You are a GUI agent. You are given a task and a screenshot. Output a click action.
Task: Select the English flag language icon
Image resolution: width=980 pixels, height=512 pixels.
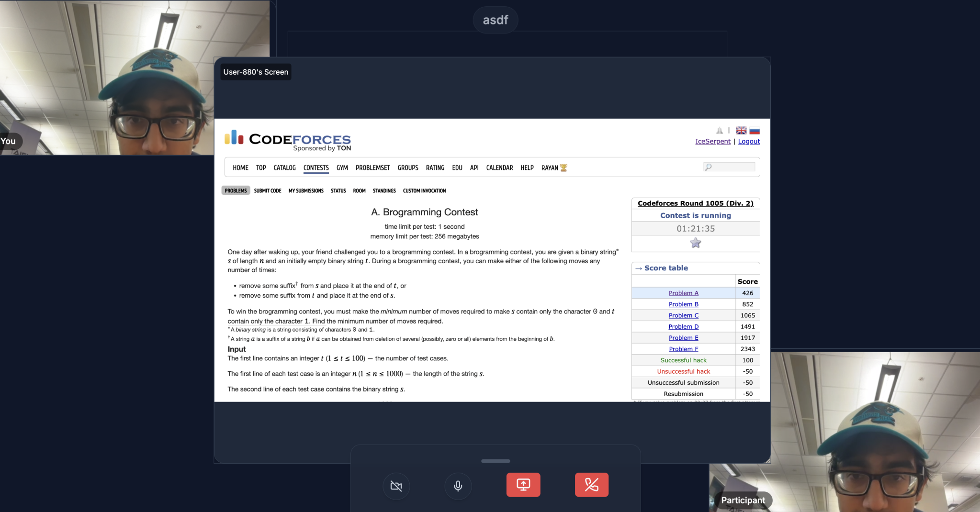coord(741,130)
